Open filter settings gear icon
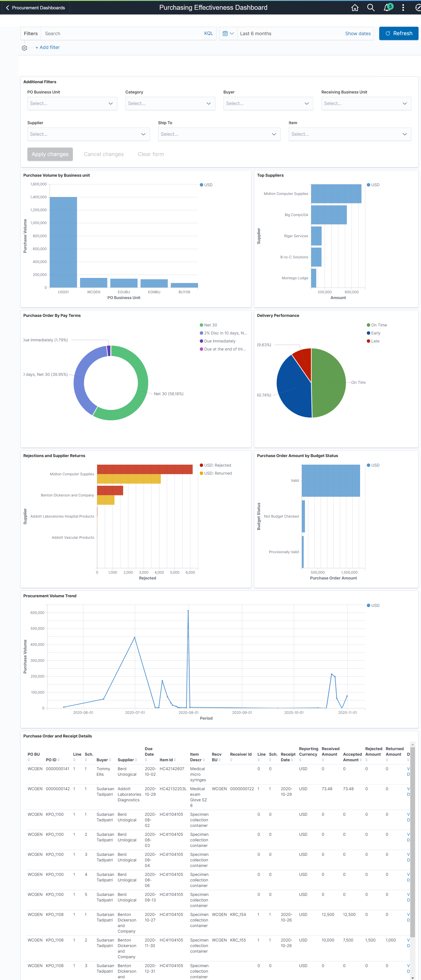 [x=24, y=48]
